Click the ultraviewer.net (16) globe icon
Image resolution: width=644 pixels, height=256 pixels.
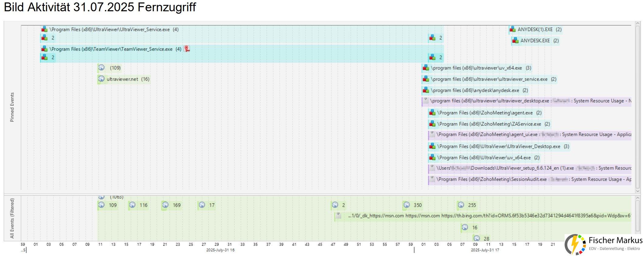(x=102, y=79)
